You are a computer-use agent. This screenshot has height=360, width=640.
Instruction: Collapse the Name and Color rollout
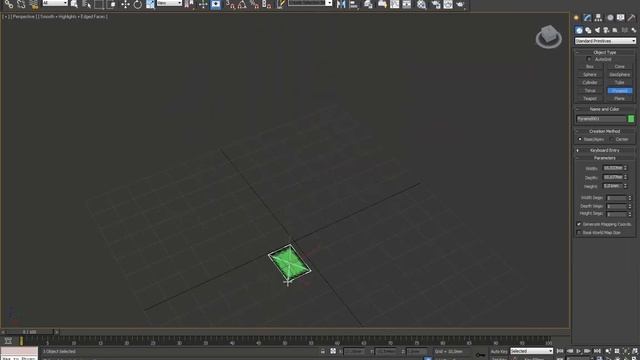click(x=605, y=109)
